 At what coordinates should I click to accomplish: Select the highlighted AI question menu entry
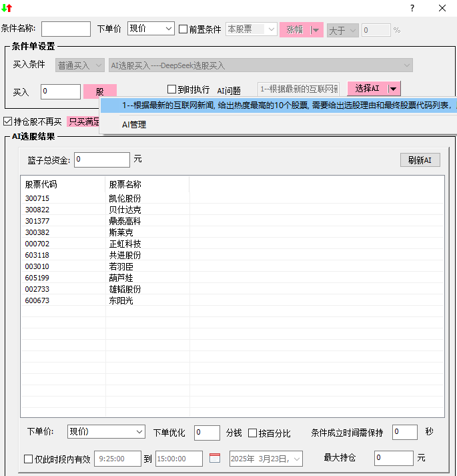tap(280, 105)
